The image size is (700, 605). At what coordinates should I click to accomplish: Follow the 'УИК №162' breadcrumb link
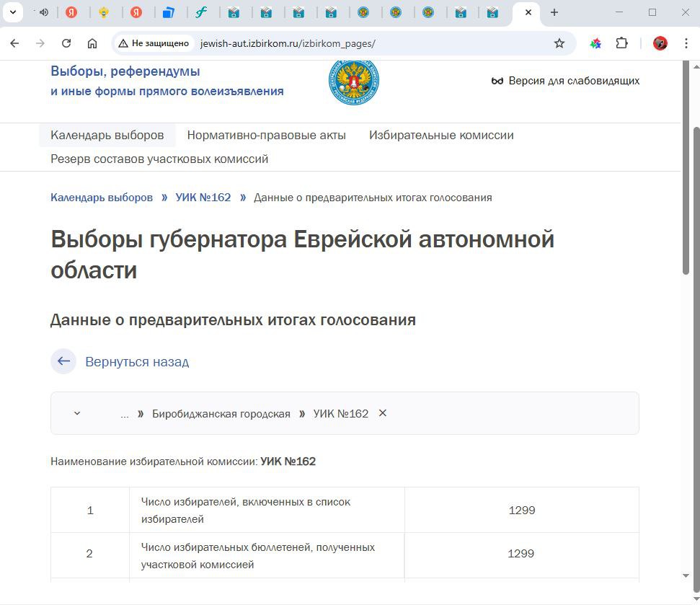[203, 198]
